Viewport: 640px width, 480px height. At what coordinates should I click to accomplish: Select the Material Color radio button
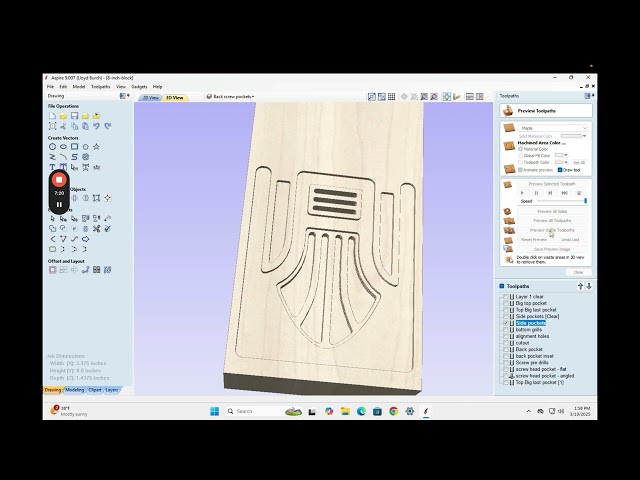tap(520, 149)
